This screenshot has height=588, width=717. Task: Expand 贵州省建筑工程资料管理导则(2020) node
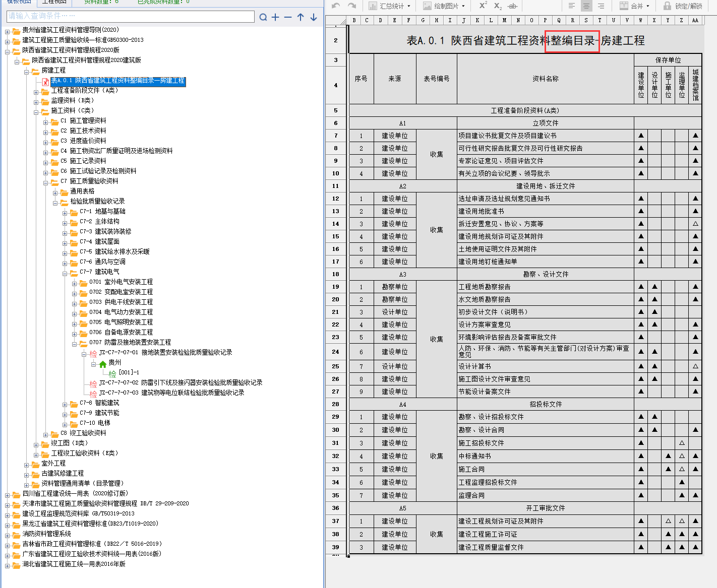coord(7,31)
